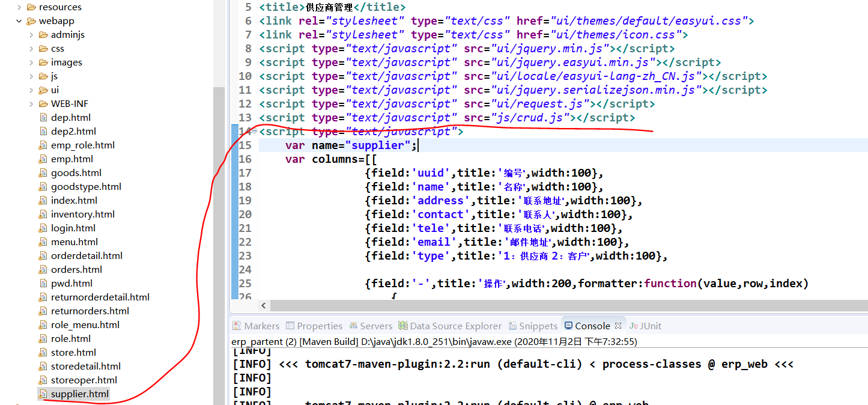Click the store.html file icon
868x405 pixels.
[43, 353]
